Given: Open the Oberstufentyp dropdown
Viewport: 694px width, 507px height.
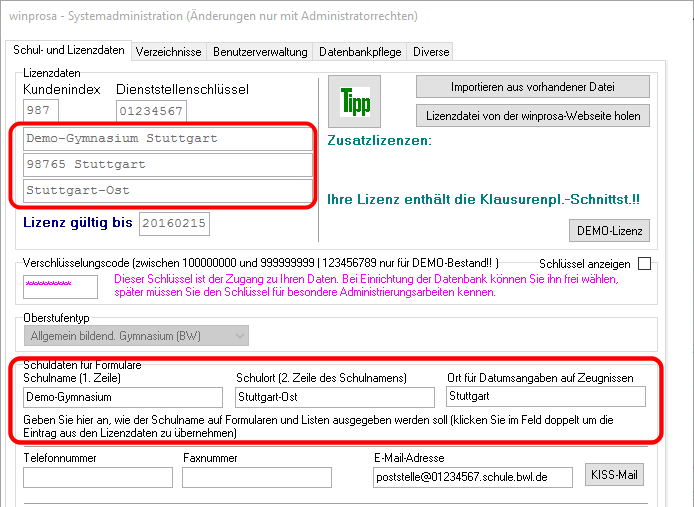Looking at the screenshot, I should coord(135,337).
